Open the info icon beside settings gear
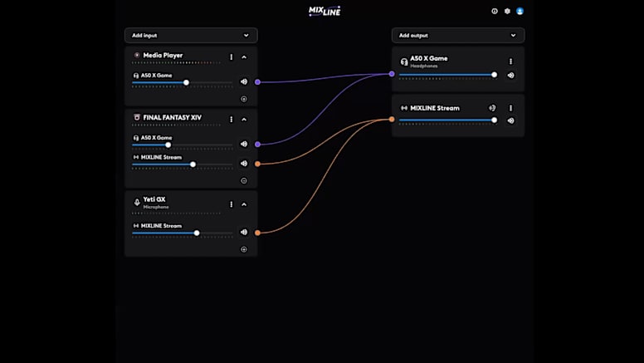Screen dimensions: 644x363 [495, 11]
